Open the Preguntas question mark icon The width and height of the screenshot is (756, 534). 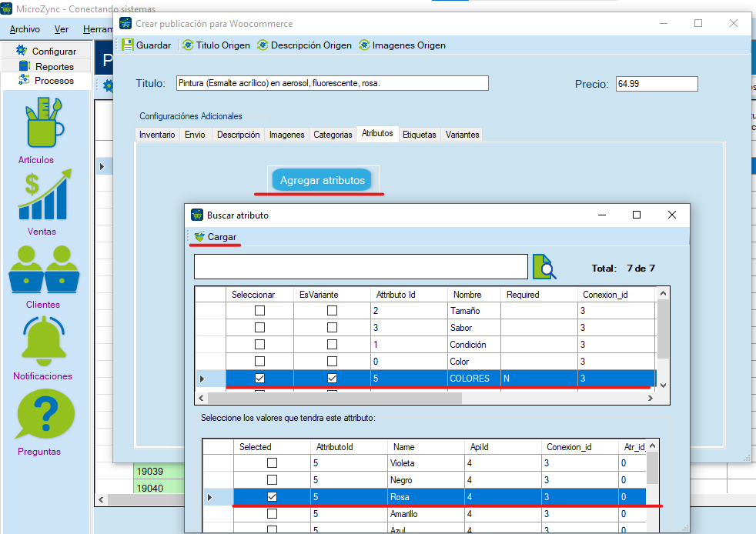45,415
